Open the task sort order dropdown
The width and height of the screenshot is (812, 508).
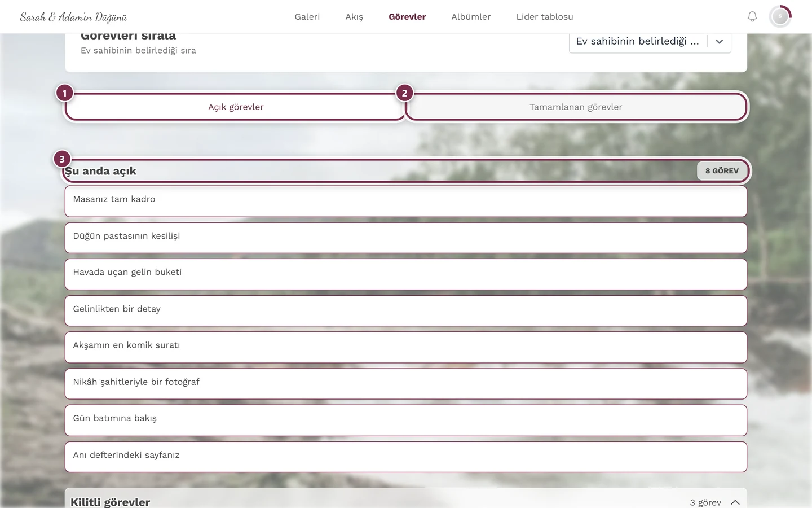650,41
